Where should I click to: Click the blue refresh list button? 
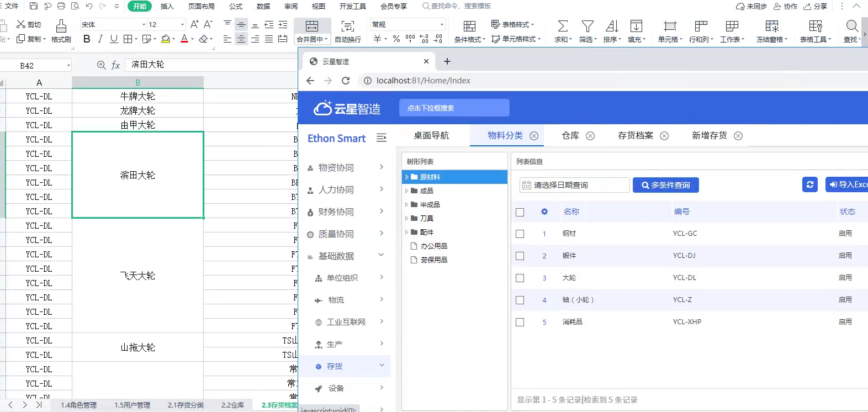click(x=809, y=185)
